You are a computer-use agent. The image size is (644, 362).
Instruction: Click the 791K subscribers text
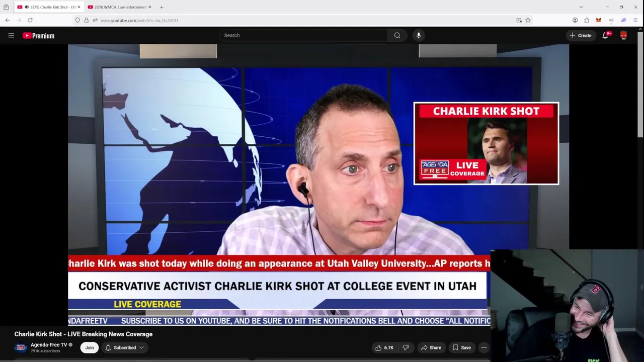pyautogui.click(x=45, y=351)
